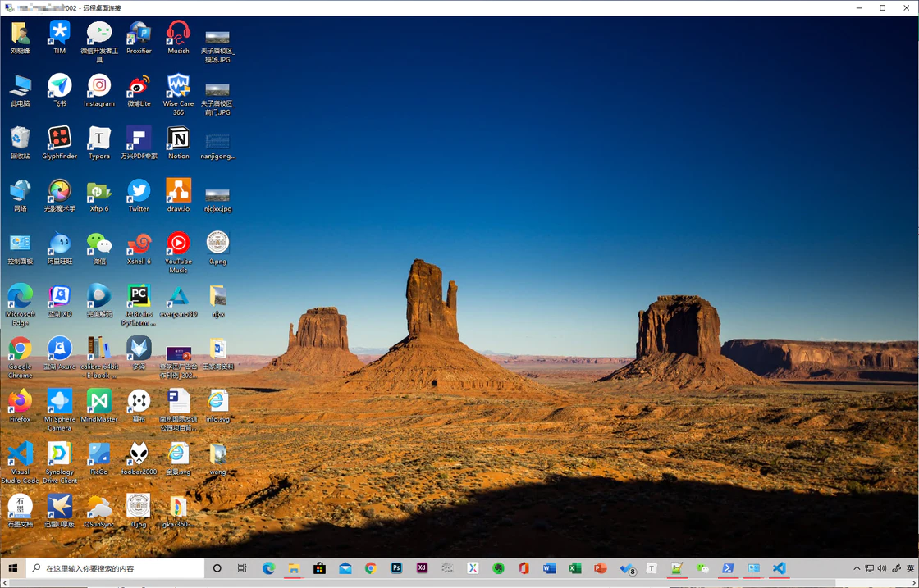Open Photoshop from the taskbar
Image resolution: width=919 pixels, height=588 pixels.
click(396, 568)
